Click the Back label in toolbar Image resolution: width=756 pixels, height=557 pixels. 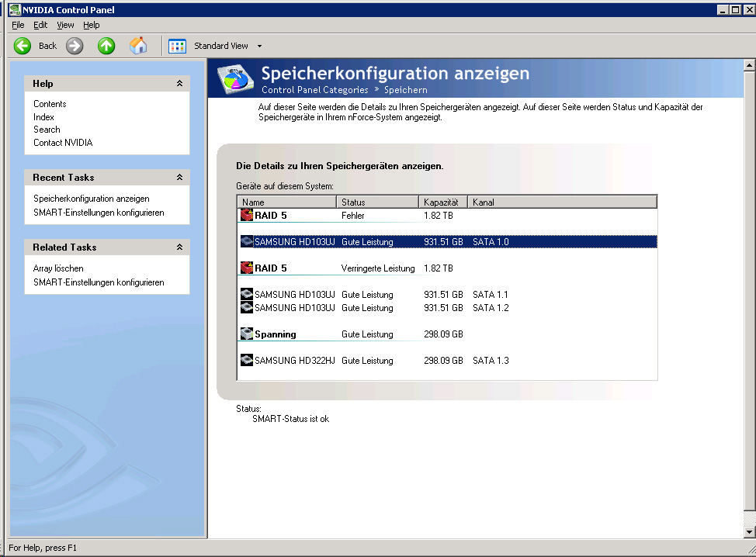coord(47,46)
